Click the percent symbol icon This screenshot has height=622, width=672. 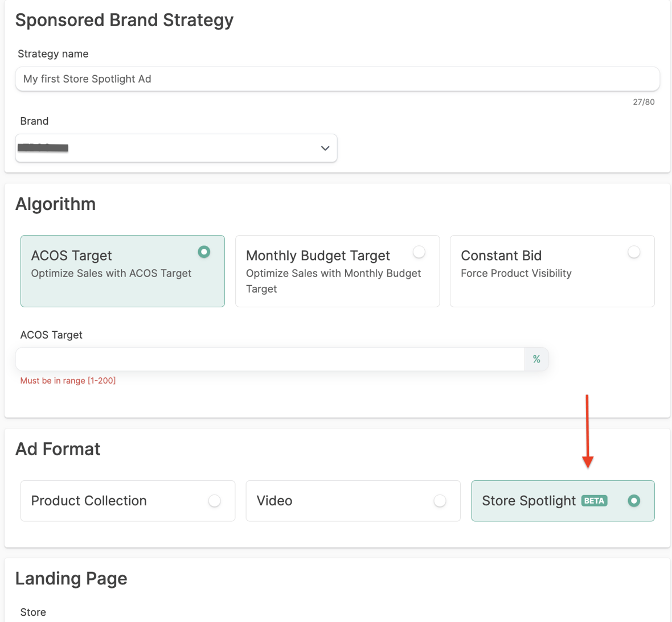[536, 359]
